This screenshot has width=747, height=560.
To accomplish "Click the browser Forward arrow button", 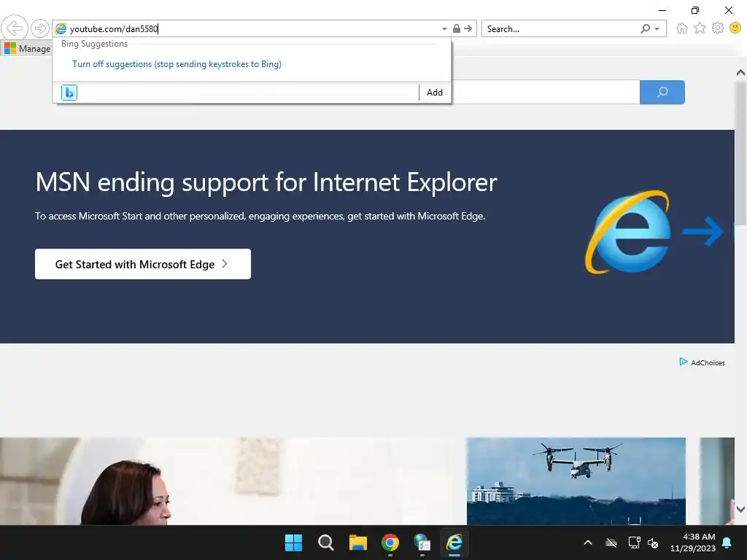I will point(40,28).
